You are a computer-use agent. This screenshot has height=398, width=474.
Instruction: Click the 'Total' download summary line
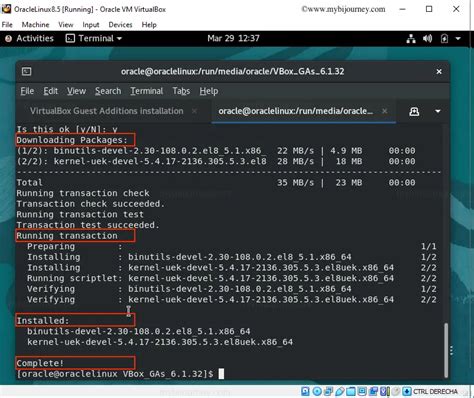click(x=216, y=182)
